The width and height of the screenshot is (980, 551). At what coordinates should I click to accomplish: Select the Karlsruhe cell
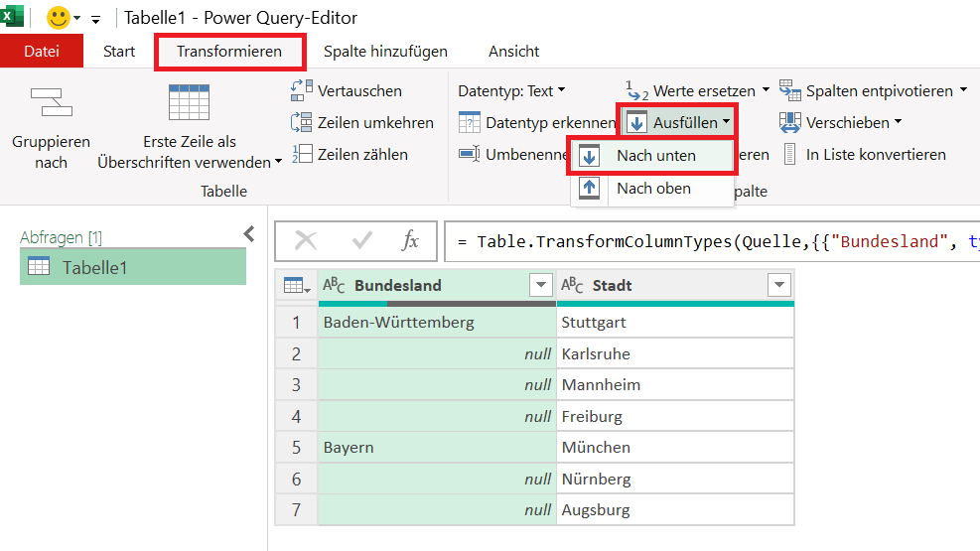(675, 354)
